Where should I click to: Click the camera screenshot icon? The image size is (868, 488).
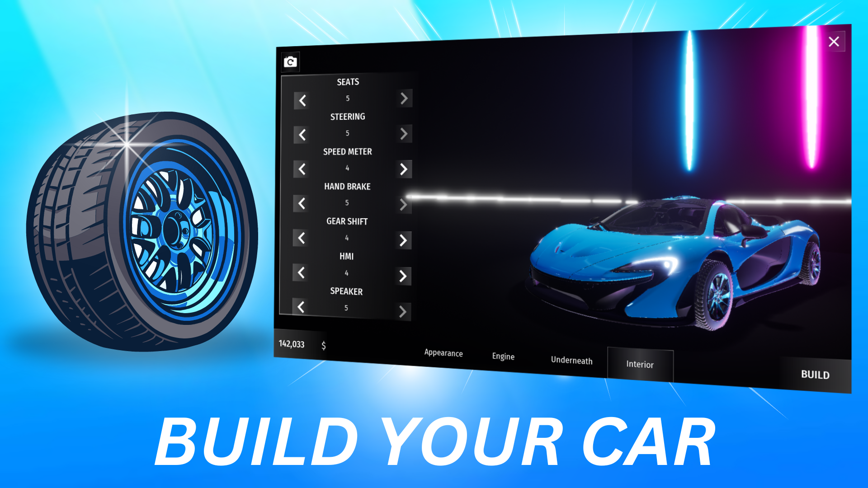290,61
